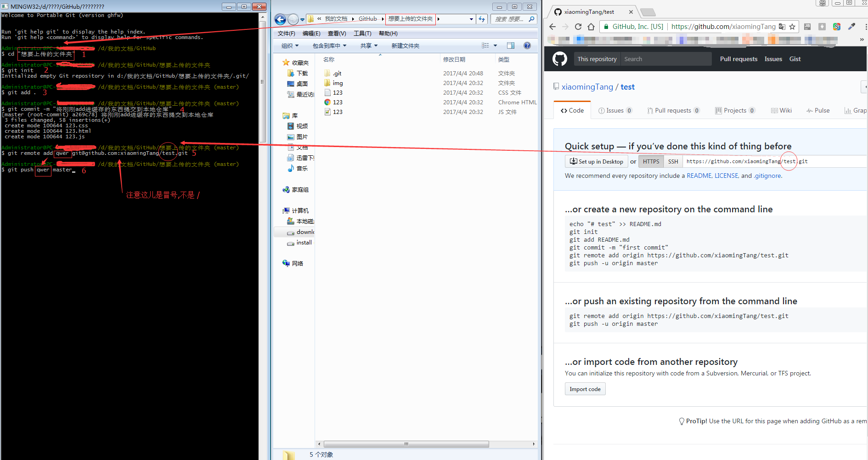Open the .git folder in file list
The height and width of the screenshot is (460, 868).
337,74
